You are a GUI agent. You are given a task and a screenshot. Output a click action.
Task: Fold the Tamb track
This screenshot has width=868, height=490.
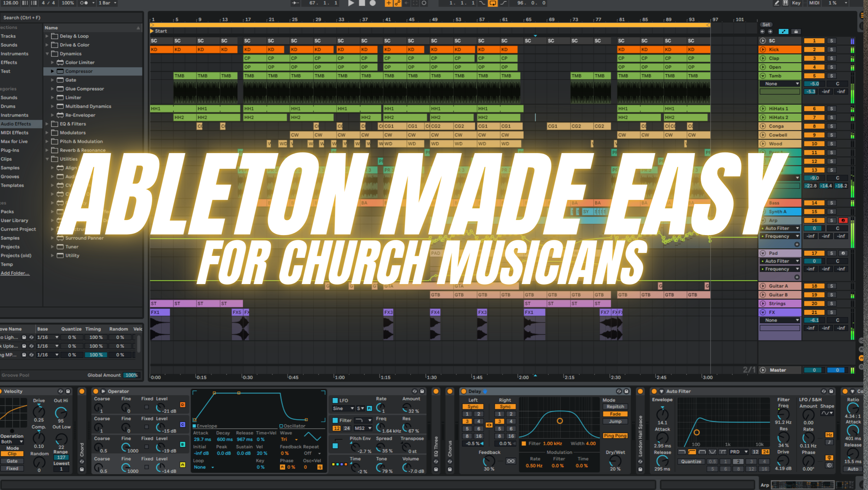[x=763, y=76]
